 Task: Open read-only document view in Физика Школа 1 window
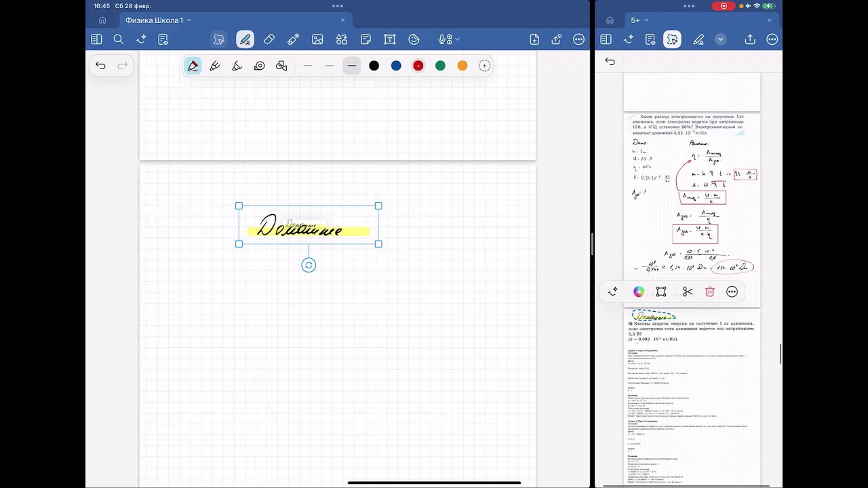pos(163,39)
